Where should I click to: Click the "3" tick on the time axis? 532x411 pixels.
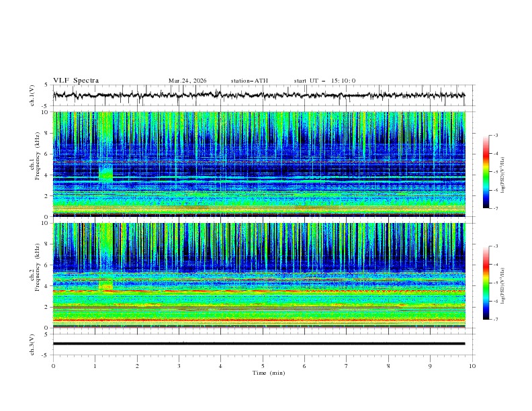179,366
